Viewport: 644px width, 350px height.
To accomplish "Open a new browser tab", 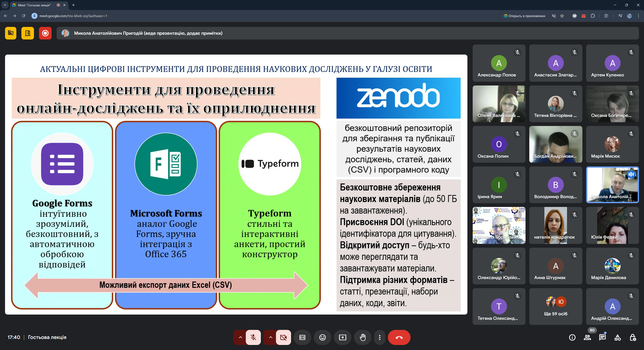I will coord(73,5).
